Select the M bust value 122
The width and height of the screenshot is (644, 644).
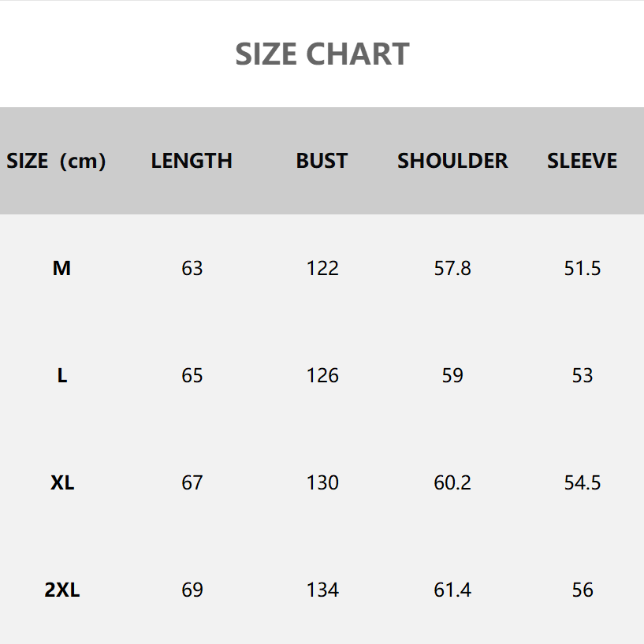[x=322, y=269]
